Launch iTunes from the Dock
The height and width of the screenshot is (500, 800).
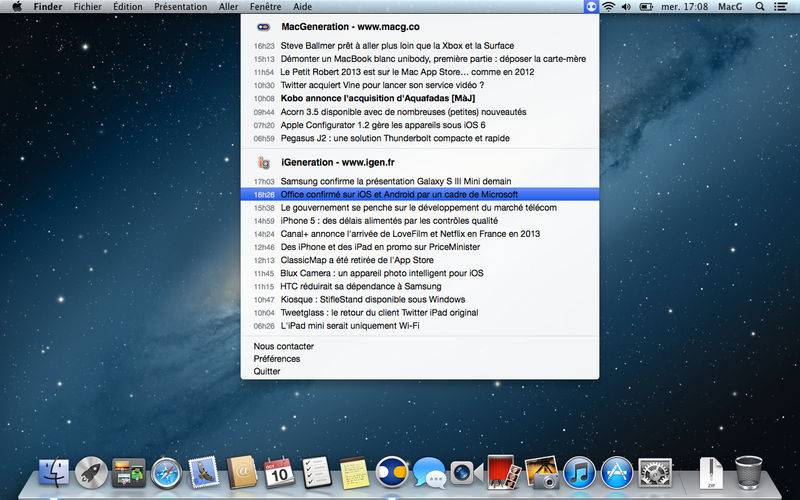tap(580, 473)
